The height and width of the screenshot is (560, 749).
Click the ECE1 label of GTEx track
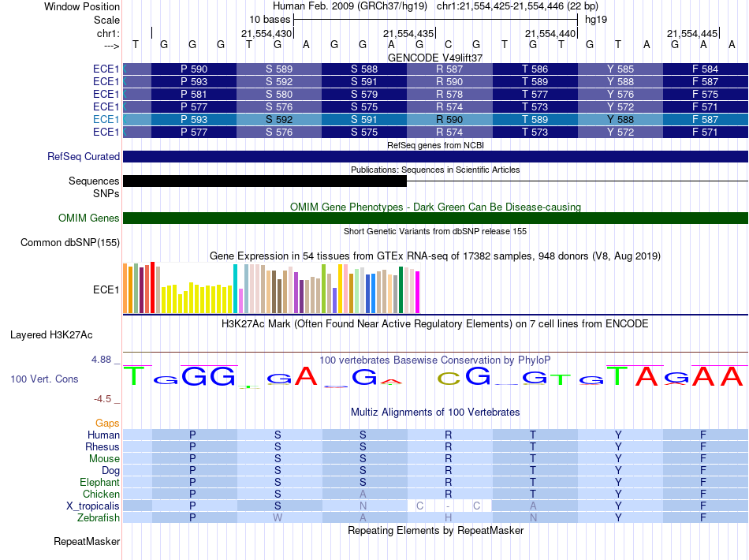106,290
